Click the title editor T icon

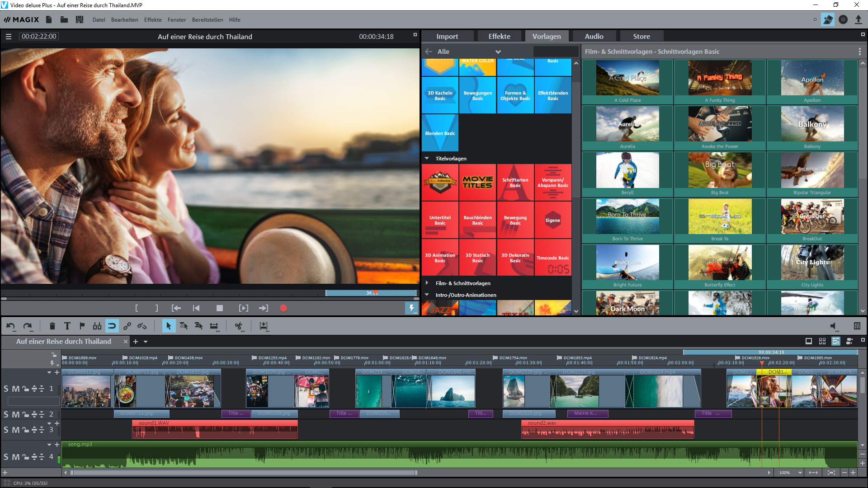(67, 326)
